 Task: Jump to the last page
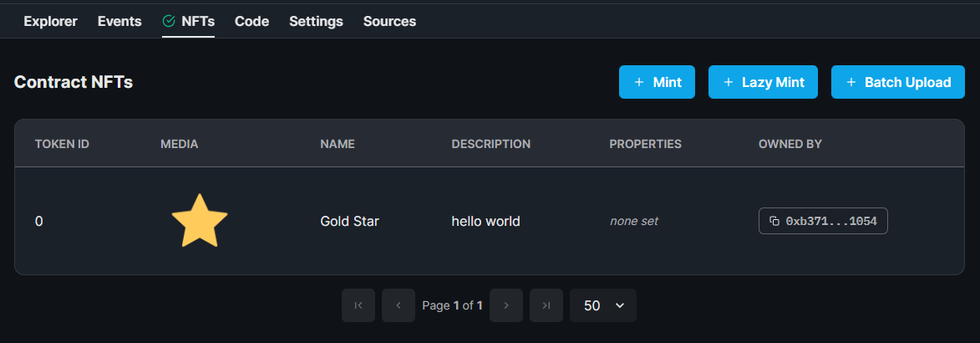click(546, 305)
